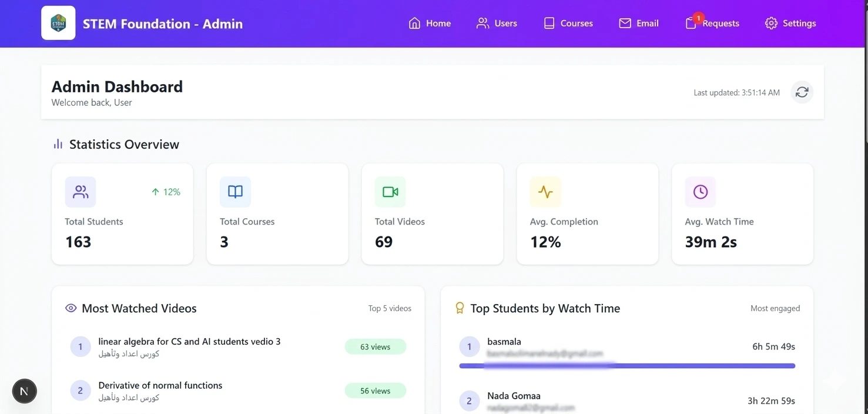Open the Courses section

pyautogui.click(x=568, y=24)
